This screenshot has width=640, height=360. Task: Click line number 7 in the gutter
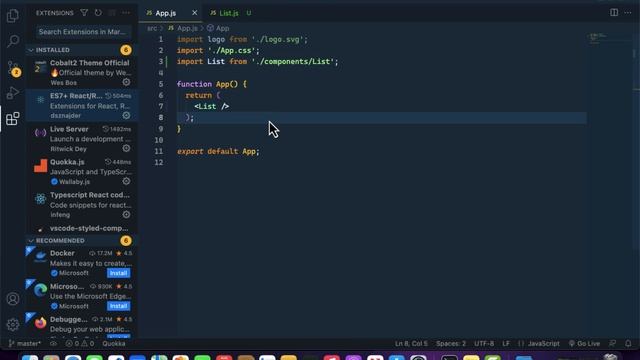point(161,107)
